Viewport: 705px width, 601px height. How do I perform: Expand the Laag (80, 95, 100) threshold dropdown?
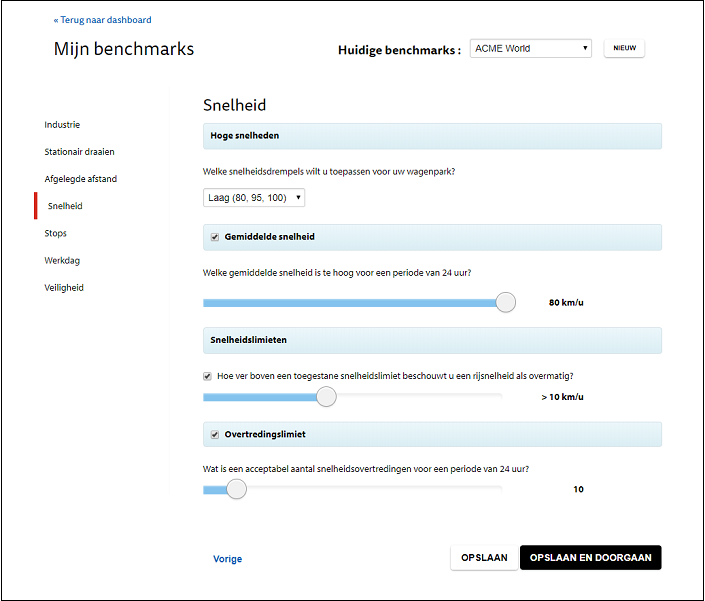pyautogui.click(x=254, y=198)
